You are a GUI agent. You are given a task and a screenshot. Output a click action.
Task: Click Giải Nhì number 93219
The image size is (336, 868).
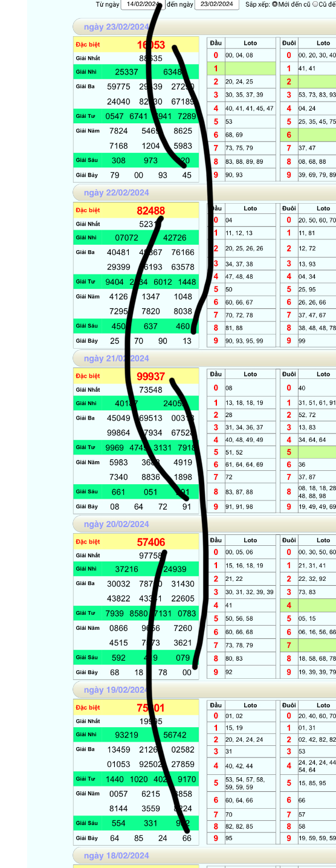[x=126, y=734]
